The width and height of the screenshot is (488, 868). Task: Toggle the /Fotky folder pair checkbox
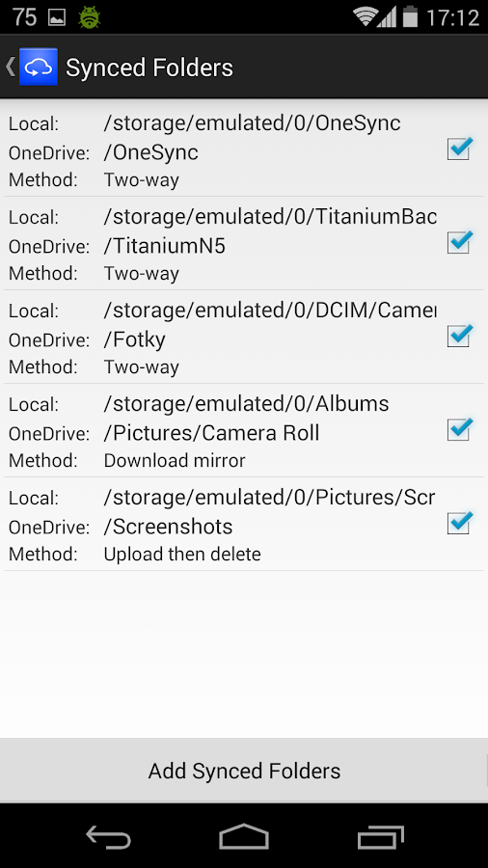pyautogui.click(x=459, y=336)
